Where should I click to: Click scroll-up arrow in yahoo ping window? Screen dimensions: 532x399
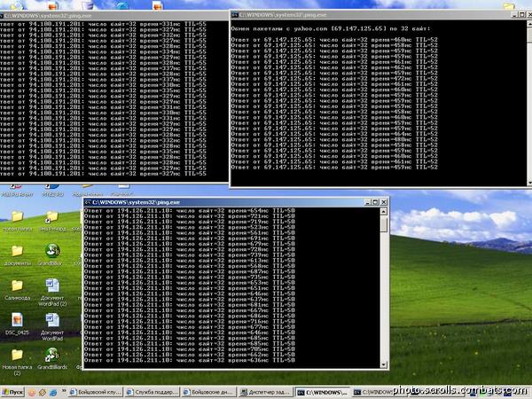click(x=529, y=23)
